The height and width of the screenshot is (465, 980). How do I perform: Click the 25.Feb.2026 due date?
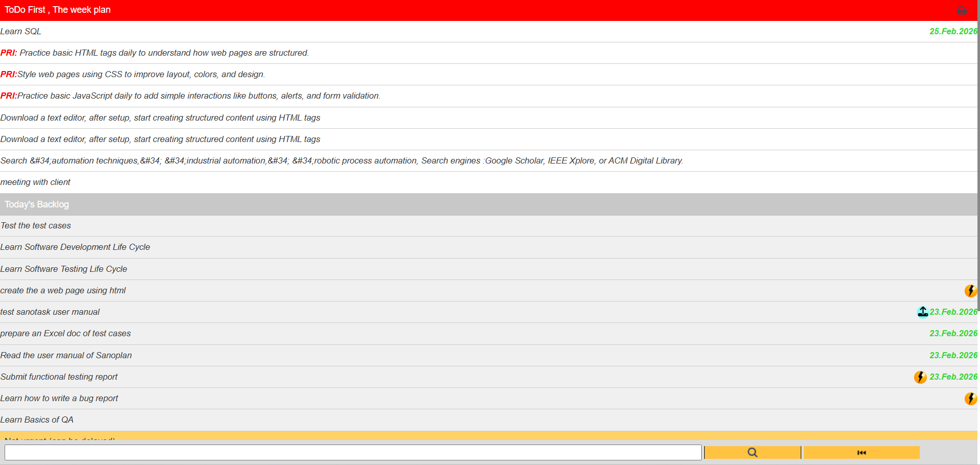[x=952, y=31]
